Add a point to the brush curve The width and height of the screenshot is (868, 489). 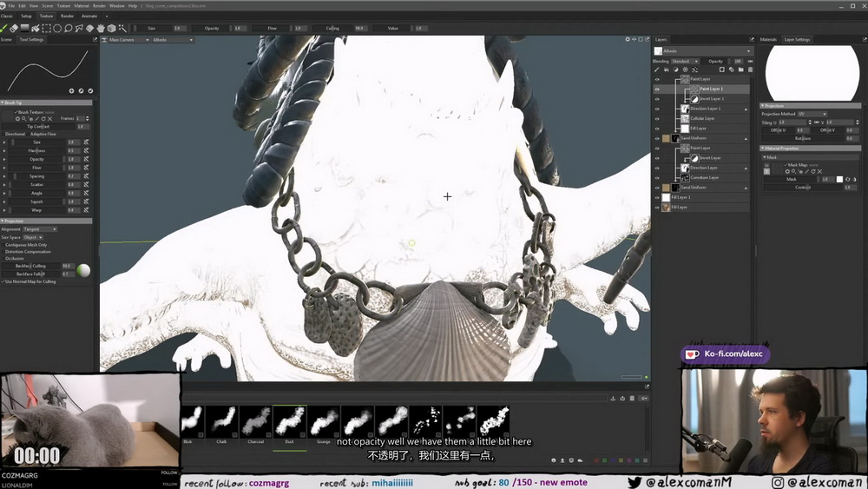coord(71,91)
